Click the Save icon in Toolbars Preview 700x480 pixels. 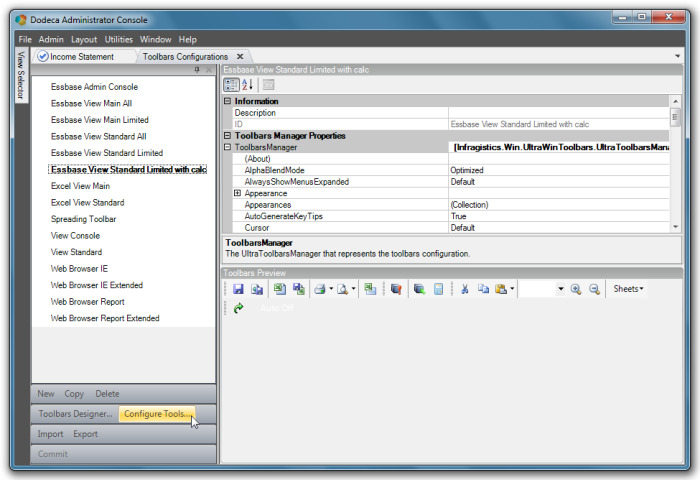tap(238, 289)
